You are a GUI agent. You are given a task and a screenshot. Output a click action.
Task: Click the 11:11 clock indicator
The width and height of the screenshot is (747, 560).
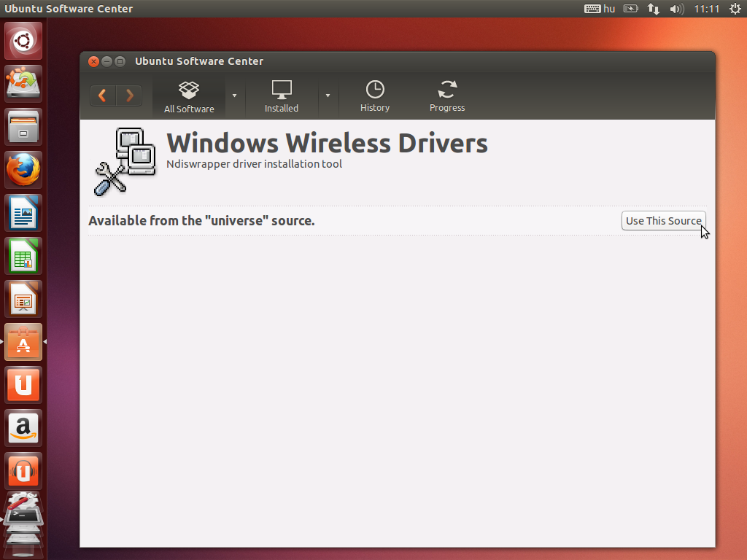[x=706, y=9]
